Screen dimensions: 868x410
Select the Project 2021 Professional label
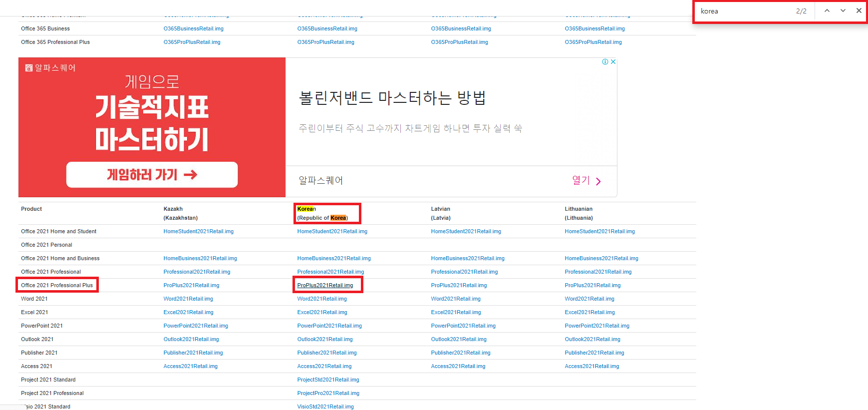coord(52,393)
